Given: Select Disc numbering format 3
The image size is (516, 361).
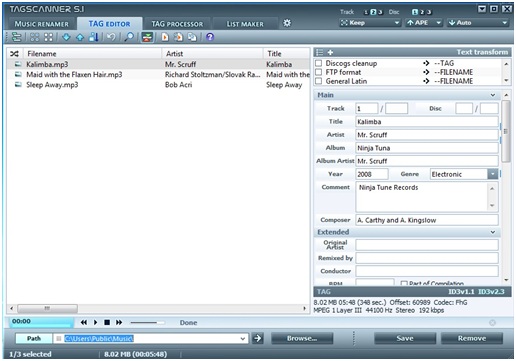Looking at the screenshot, I should (x=429, y=12).
